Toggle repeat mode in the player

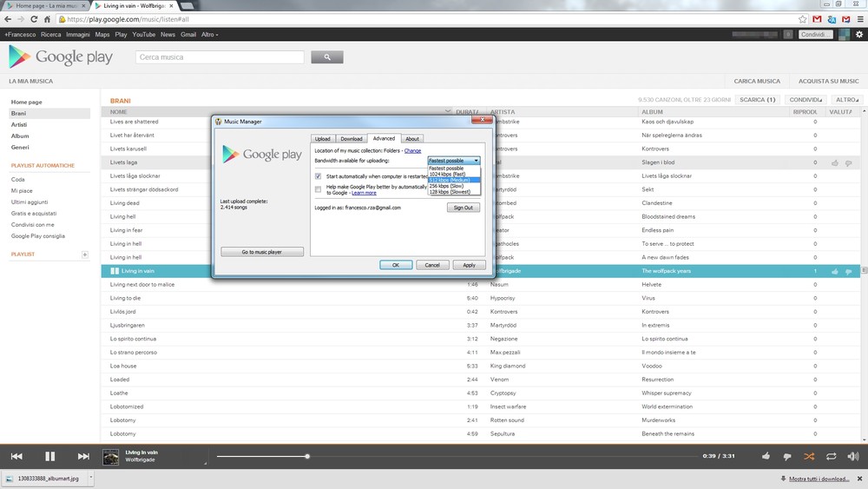pos(831,456)
